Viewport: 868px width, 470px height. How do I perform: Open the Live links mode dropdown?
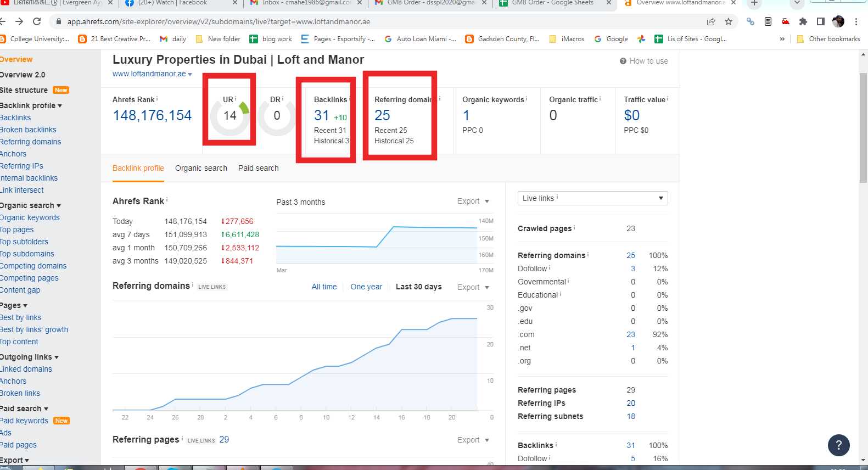click(592, 198)
